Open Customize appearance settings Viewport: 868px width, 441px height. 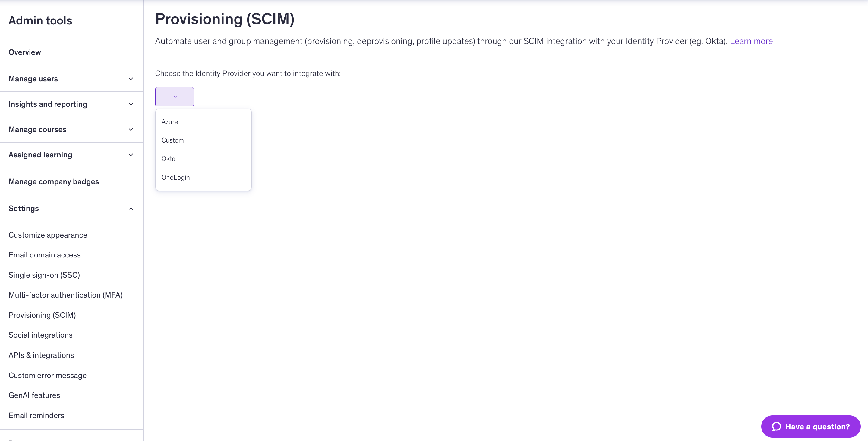(x=48, y=235)
